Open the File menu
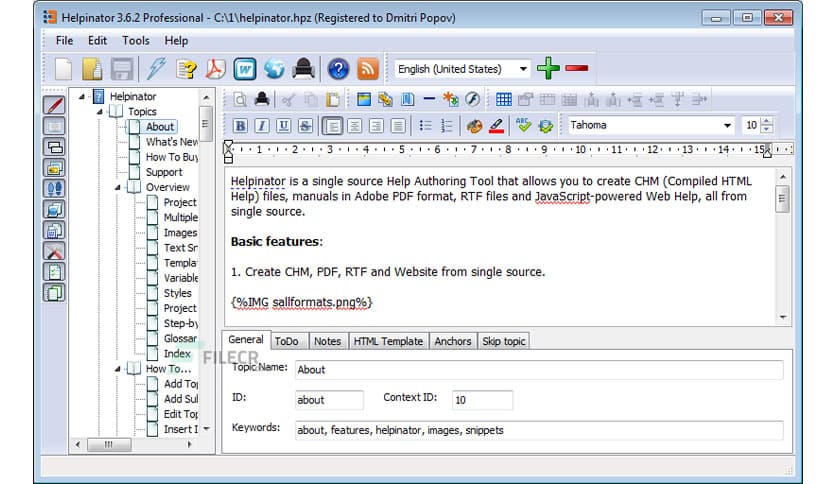Image resolution: width=836 pixels, height=484 pixels. tap(65, 41)
